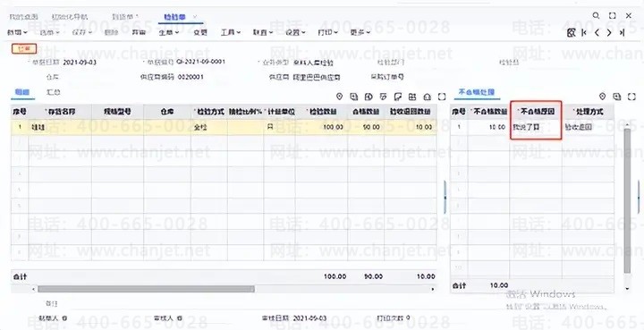The image size is (644, 330).
Task: Open the 更多 dropdown in the toolbar
Action: point(360,32)
